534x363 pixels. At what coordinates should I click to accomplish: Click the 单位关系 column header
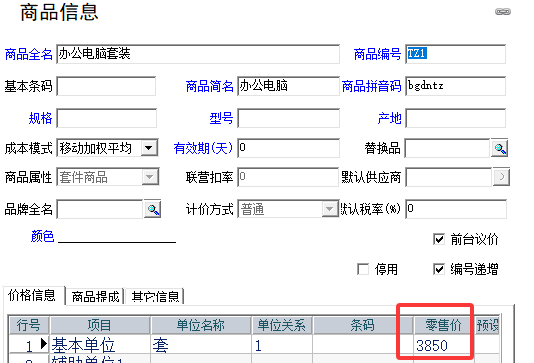coord(281,325)
